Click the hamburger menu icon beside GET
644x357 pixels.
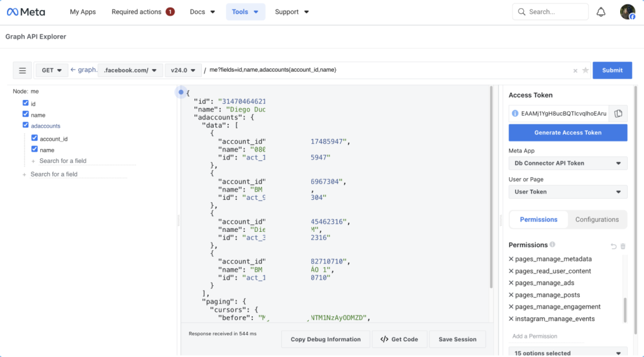click(22, 70)
